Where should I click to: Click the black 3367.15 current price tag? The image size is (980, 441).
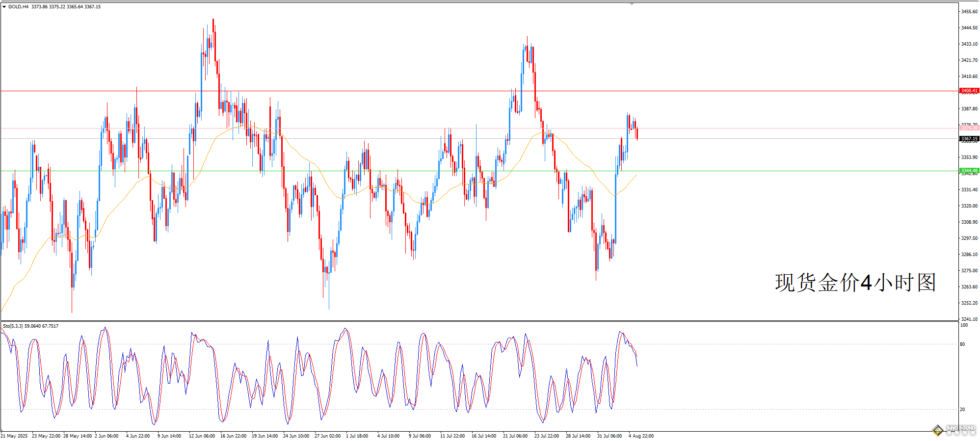coord(969,139)
